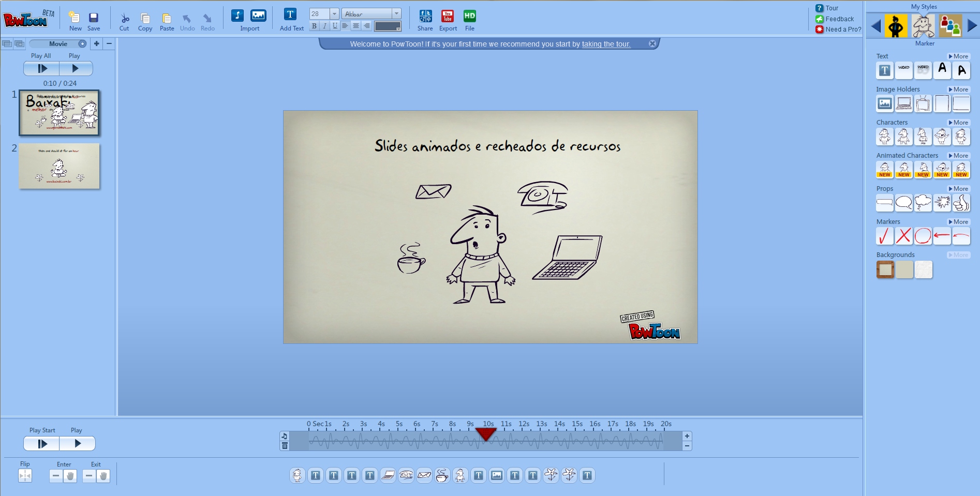The image size is (980, 496).
Task: Click the Feedback button
Action: [835, 19]
